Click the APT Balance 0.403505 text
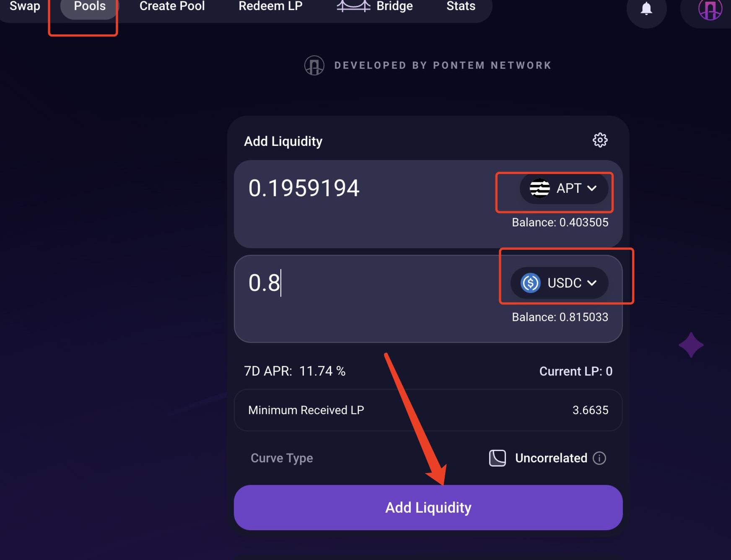The height and width of the screenshot is (560, 731). pyautogui.click(x=560, y=222)
